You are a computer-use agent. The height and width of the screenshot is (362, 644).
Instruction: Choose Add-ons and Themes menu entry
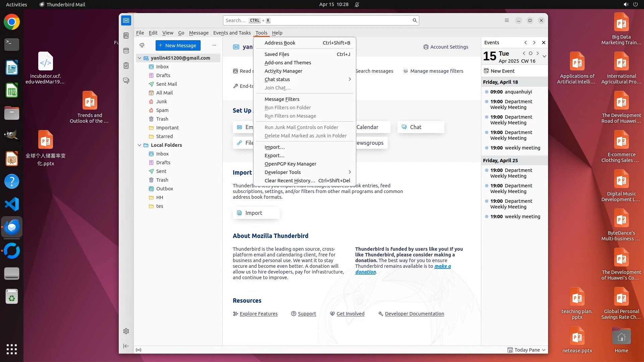(x=287, y=63)
